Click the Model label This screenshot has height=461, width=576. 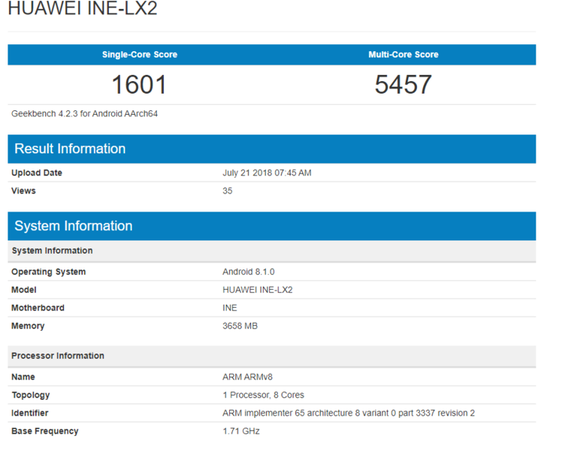(24, 290)
